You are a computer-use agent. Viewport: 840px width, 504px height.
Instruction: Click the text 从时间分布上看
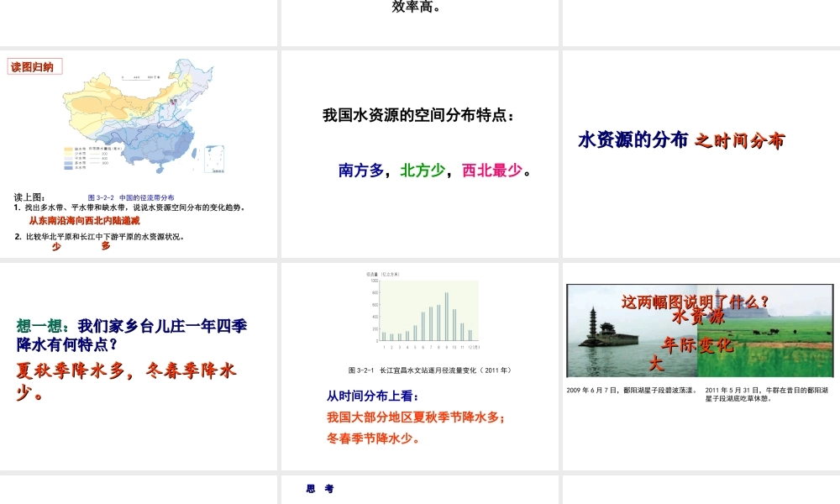(x=373, y=396)
